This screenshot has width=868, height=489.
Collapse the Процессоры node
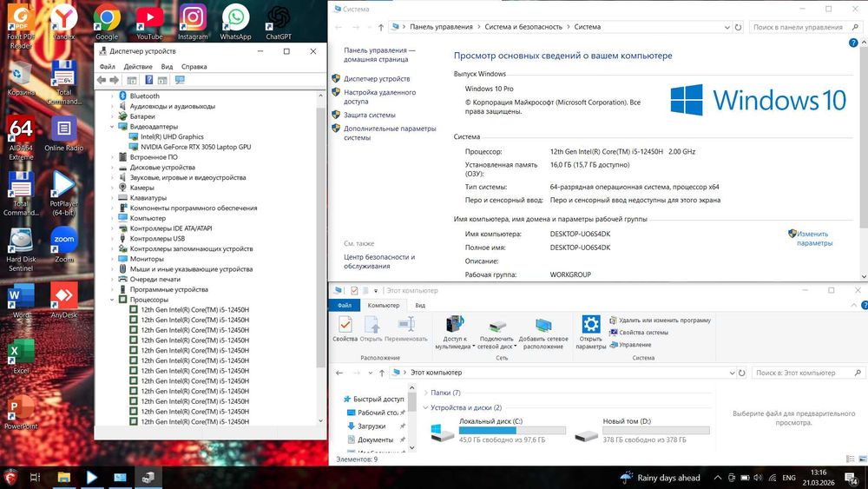(112, 300)
